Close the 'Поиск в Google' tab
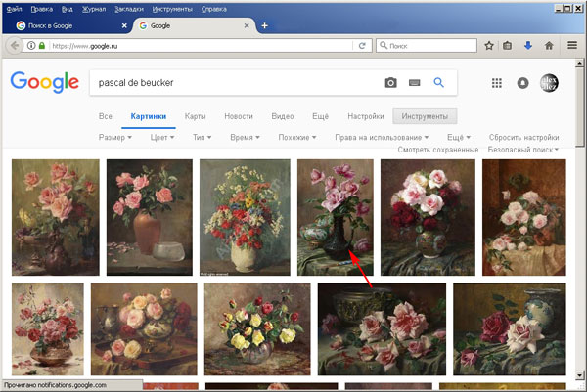Screen dimensions: 587x392 (124, 25)
